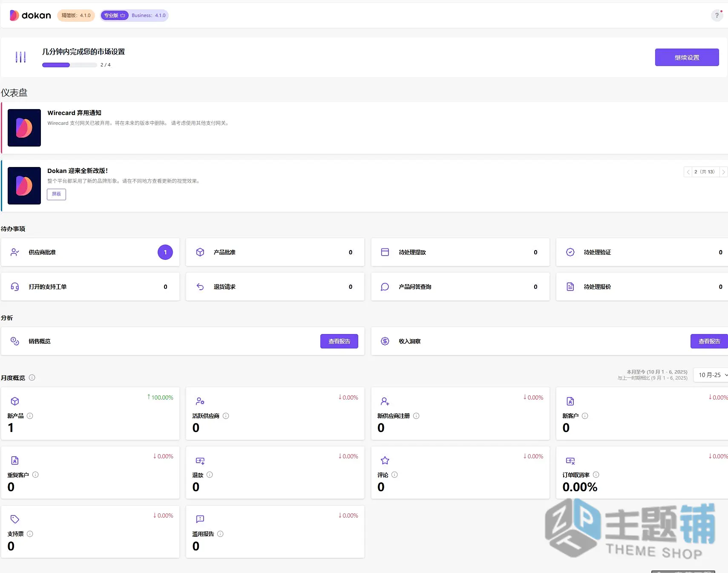
Task: Click the 0.00% value under 订单取消率
Action: click(x=580, y=487)
